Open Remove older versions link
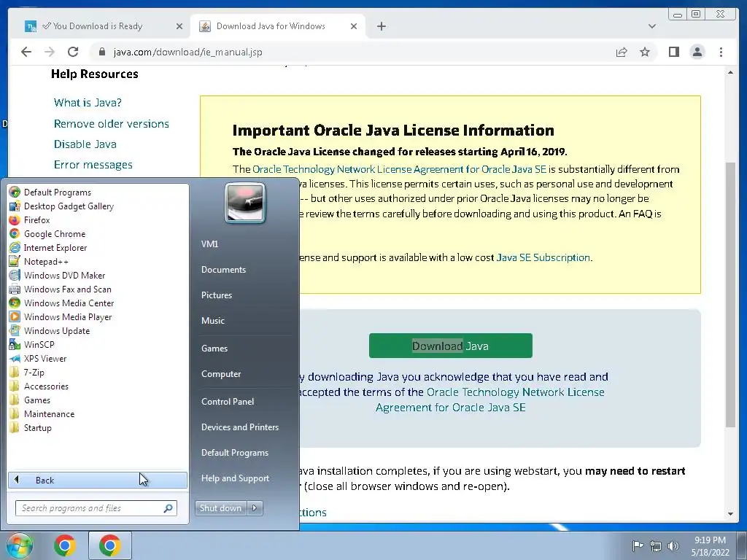The height and width of the screenshot is (560, 747). [112, 124]
